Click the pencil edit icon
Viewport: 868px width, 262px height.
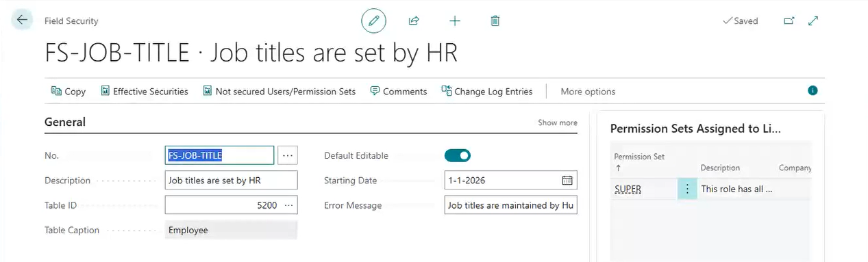click(x=373, y=21)
